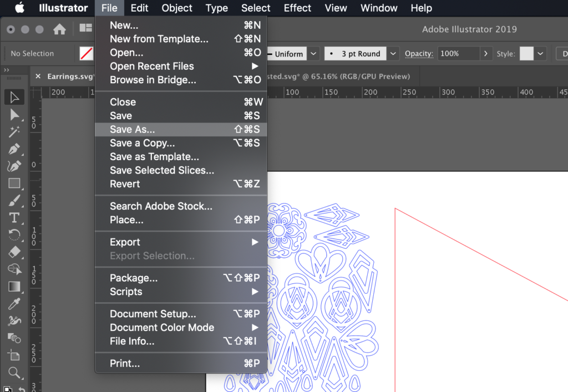Select the Pen tool
This screenshot has width=568, height=392.
(14, 149)
